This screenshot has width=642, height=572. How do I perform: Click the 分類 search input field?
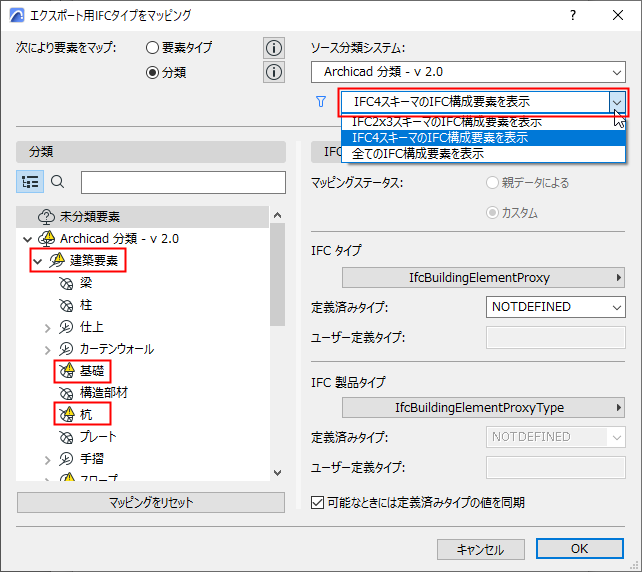tap(183, 182)
